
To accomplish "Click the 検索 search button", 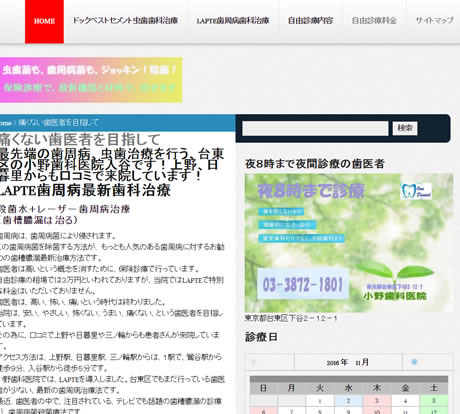I will point(405,128).
